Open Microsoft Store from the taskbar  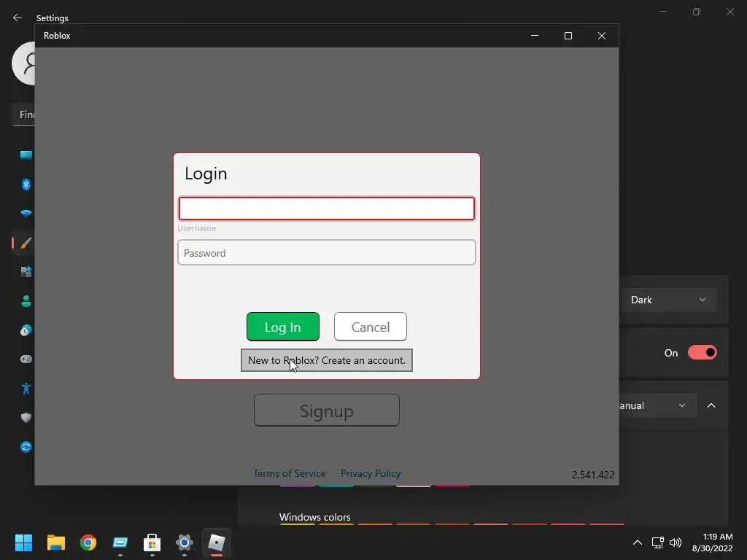152,542
